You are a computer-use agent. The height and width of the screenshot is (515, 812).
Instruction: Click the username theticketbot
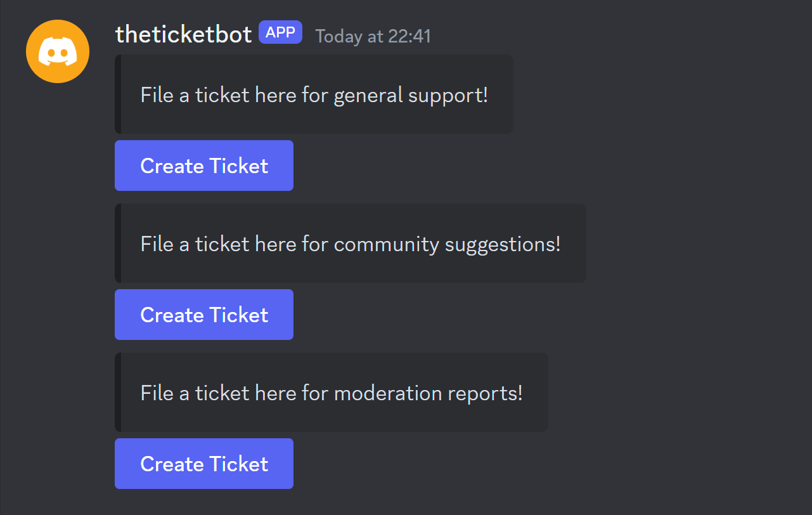(183, 34)
